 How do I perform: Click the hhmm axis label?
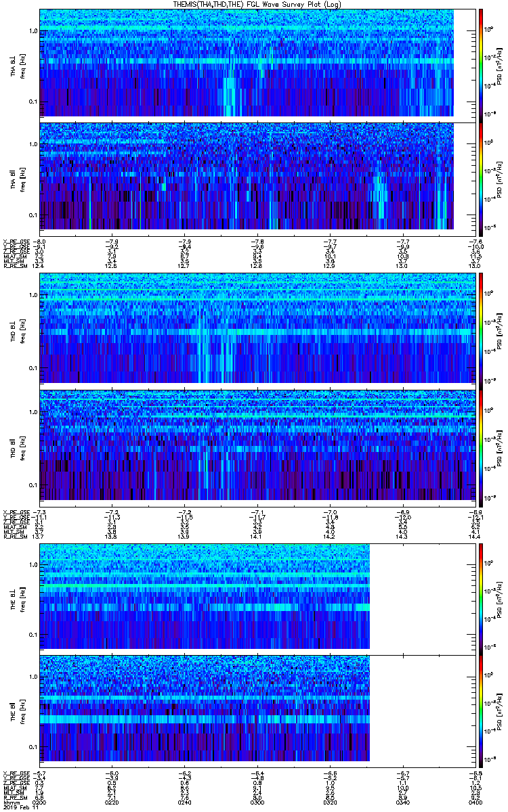coord(11,802)
